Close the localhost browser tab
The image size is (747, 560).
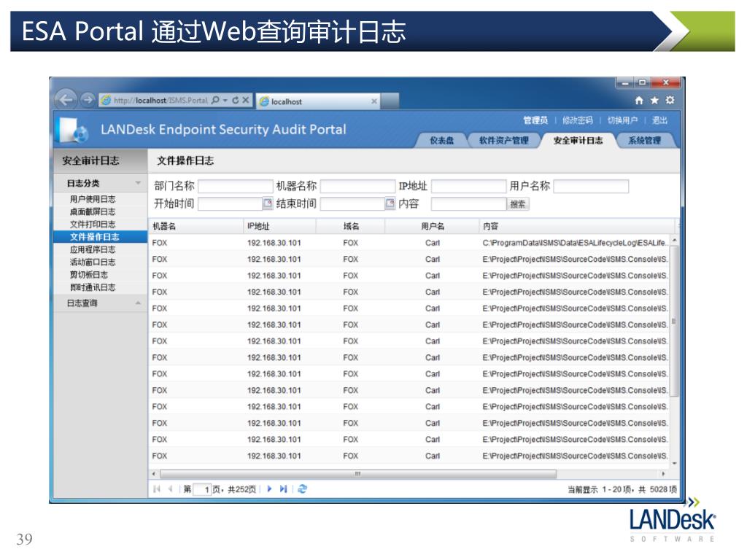tap(374, 101)
